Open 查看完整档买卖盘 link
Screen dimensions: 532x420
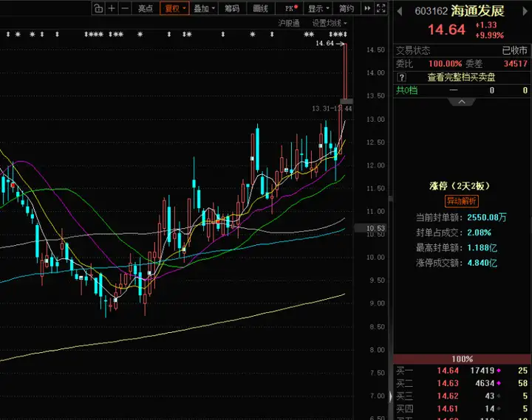[461, 78]
